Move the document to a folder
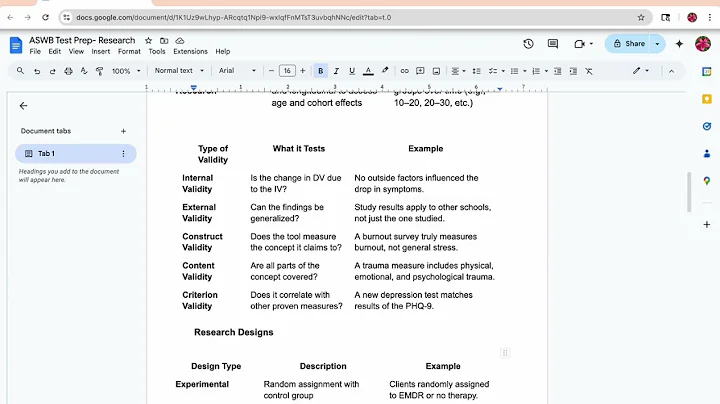Viewport: 720px width, 404px height. pos(164,40)
